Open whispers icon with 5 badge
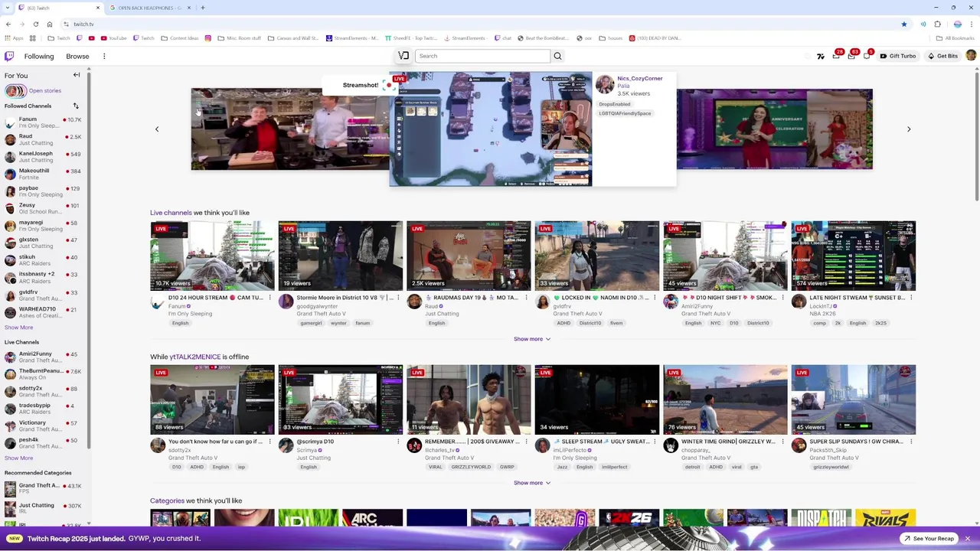This screenshot has height=551, width=980. coord(867,56)
